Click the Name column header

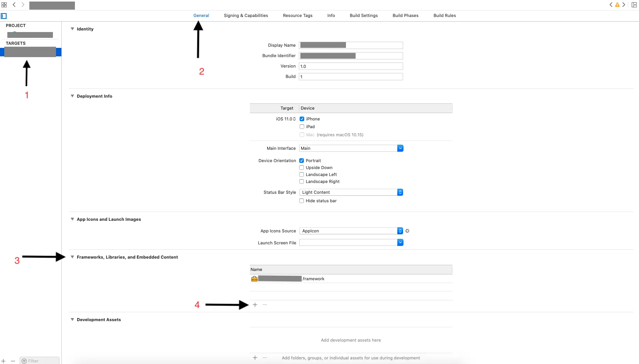pyautogui.click(x=351, y=269)
